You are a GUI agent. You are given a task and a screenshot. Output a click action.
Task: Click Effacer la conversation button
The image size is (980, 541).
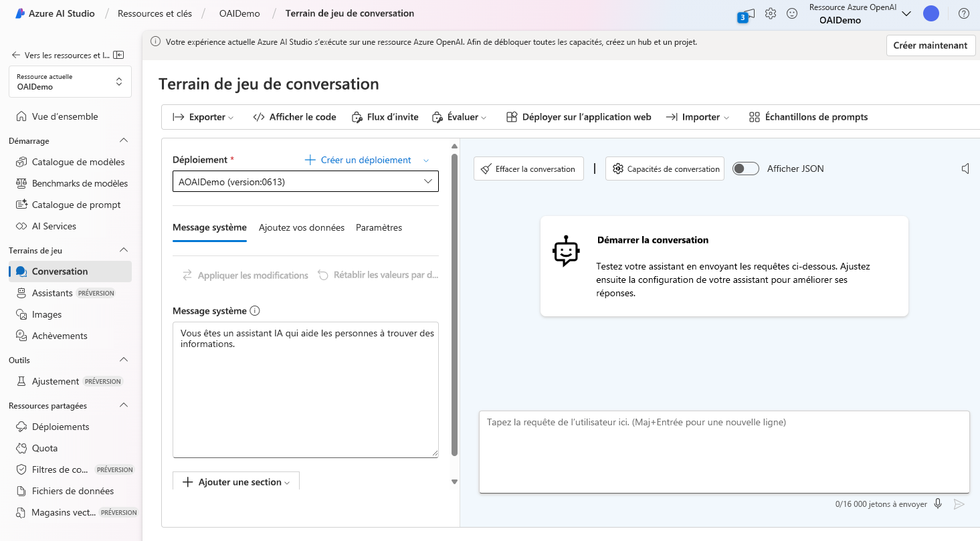tap(528, 169)
